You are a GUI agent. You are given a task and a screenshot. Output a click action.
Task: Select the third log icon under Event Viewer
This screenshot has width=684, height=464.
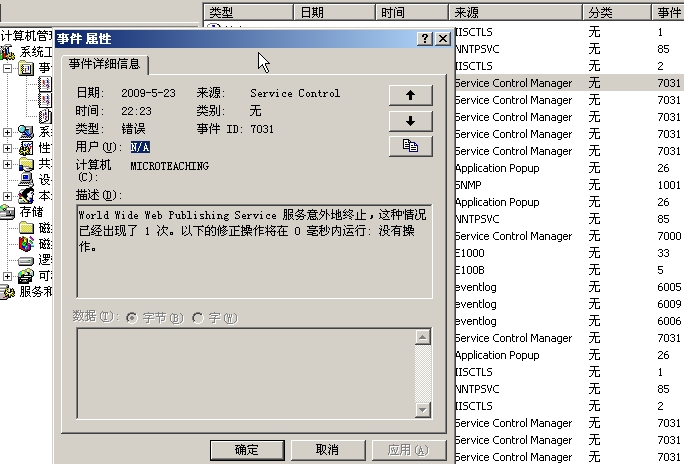pyautogui.click(x=45, y=116)
